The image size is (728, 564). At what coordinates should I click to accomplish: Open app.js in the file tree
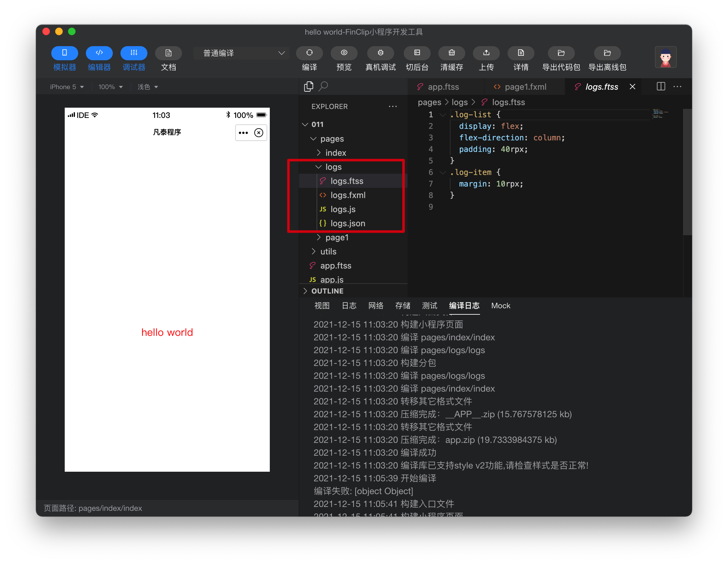[x=353, y=279]
